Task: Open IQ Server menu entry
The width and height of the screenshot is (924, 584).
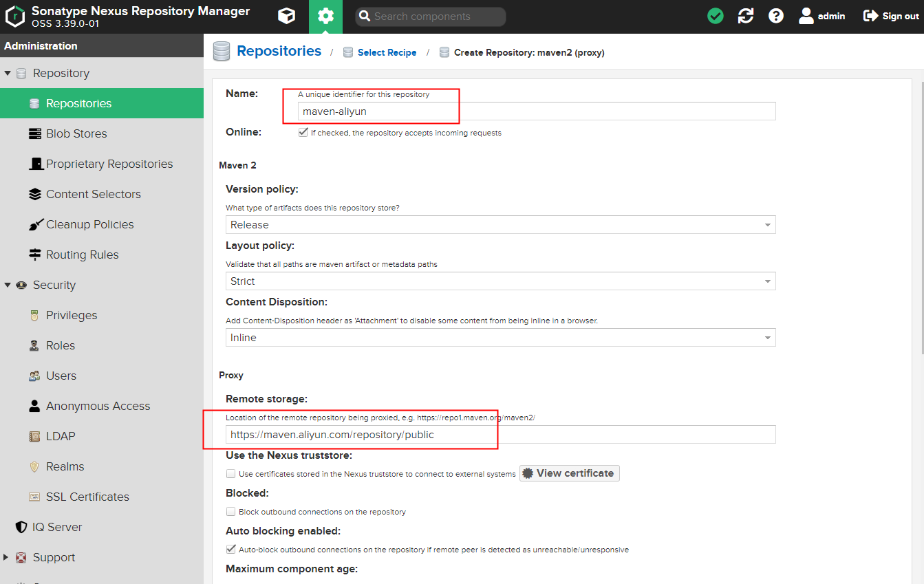Action: tap(102, 527)
